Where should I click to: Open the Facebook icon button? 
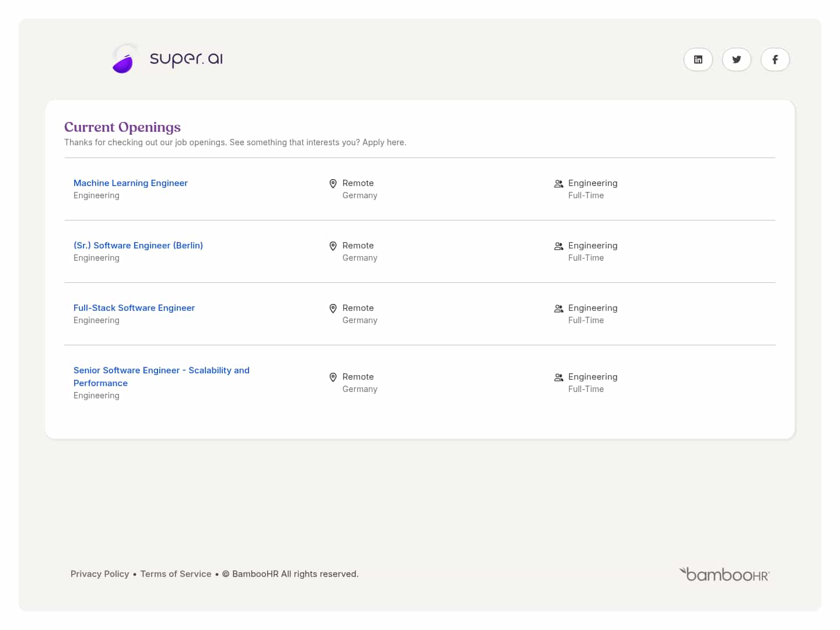[775, 60]
